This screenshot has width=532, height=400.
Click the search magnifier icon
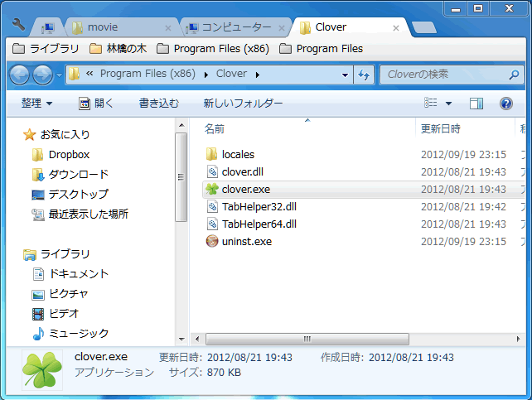[x=514, y=75]
